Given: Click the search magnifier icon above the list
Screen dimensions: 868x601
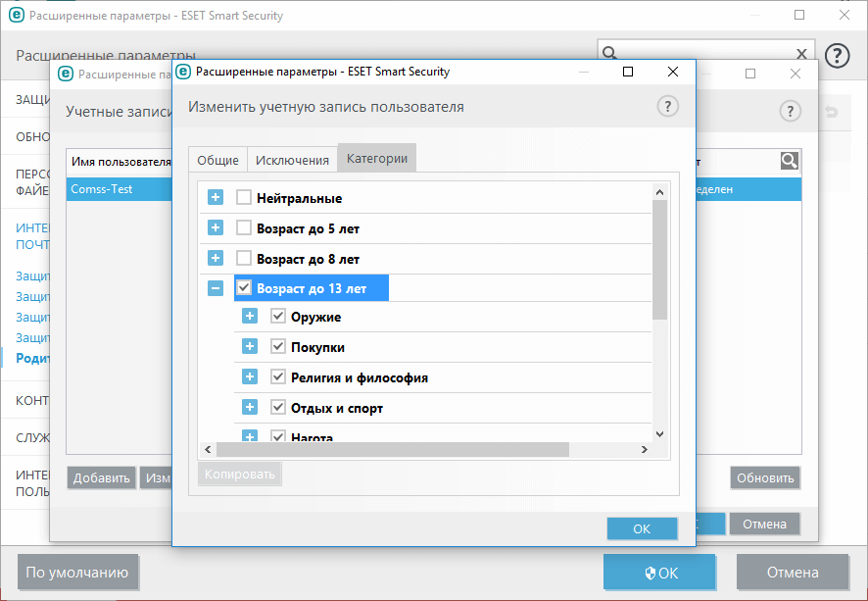Looking at the screenshot, I should pos(789,160).
